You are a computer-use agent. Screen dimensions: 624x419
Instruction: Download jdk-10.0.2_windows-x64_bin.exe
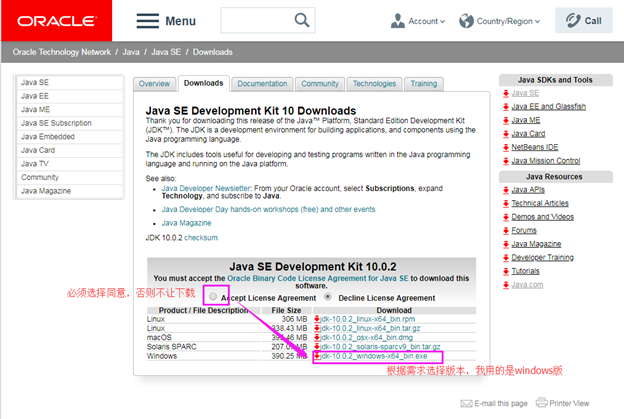pos(374,356)
